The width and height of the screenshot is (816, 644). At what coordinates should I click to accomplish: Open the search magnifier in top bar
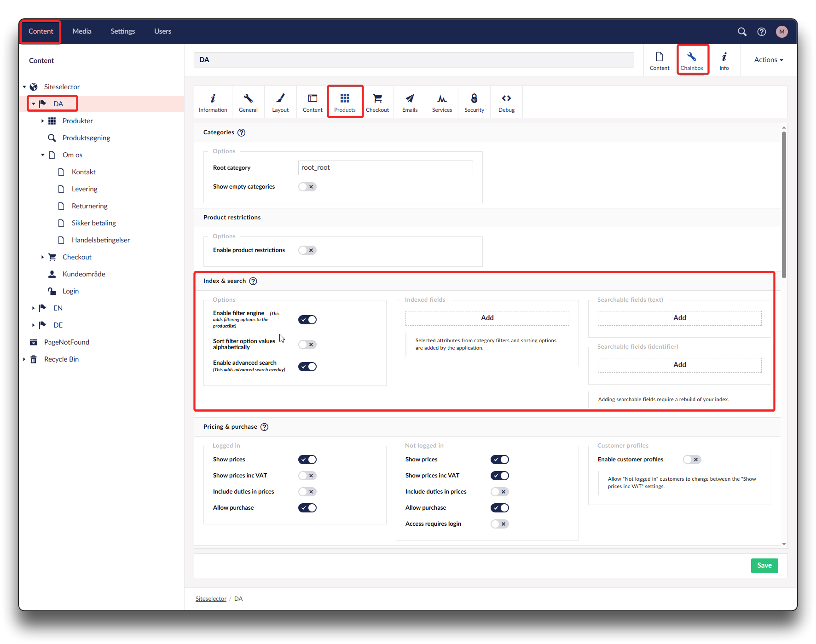pos(742,32)
